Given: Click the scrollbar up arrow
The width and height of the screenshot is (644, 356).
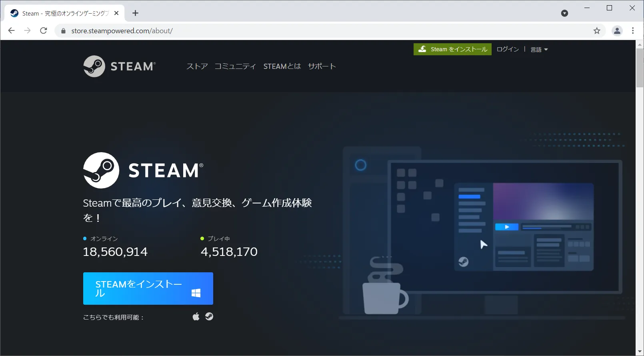Looking at the screenshot, I should click(640, 44).
